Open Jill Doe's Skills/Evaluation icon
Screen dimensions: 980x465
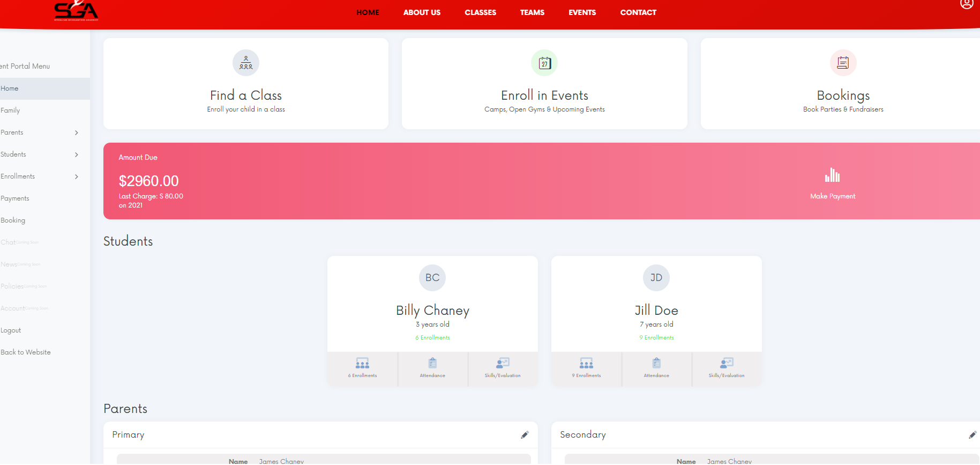click(727, 363)
